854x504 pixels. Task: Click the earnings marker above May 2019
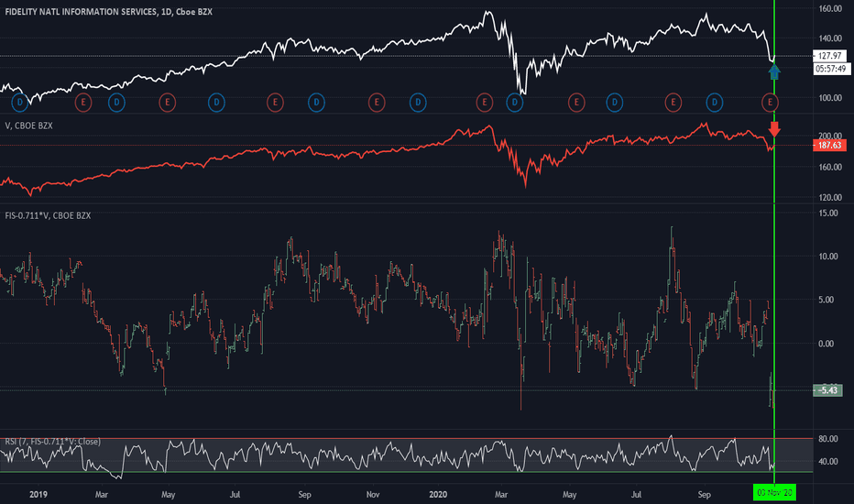pyautogui.click(x=167, y=102)
